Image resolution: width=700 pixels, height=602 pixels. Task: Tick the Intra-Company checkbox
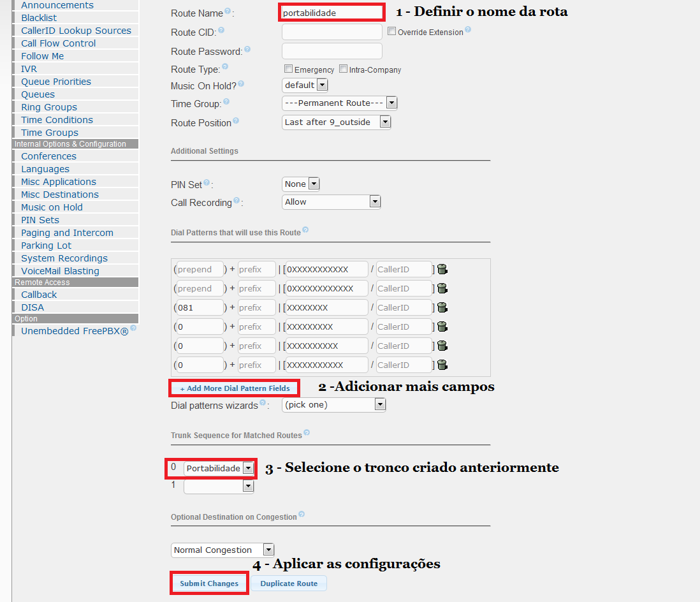343,69
